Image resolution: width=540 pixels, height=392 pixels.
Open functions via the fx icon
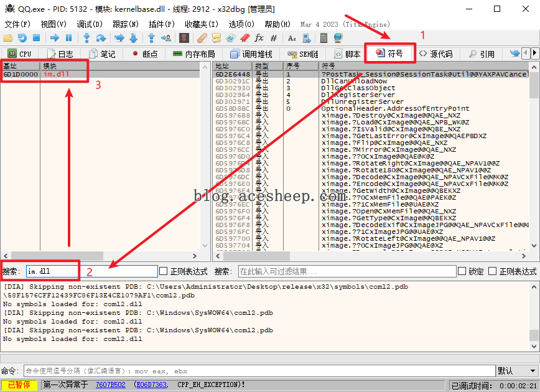tap(259, 38)
